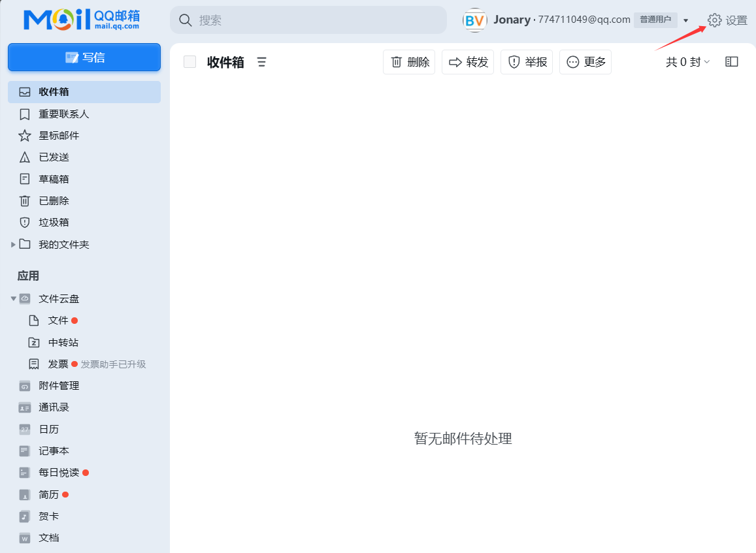Click the BV user avatar
This screenshot has height=553, width=756.
(474, 20)
